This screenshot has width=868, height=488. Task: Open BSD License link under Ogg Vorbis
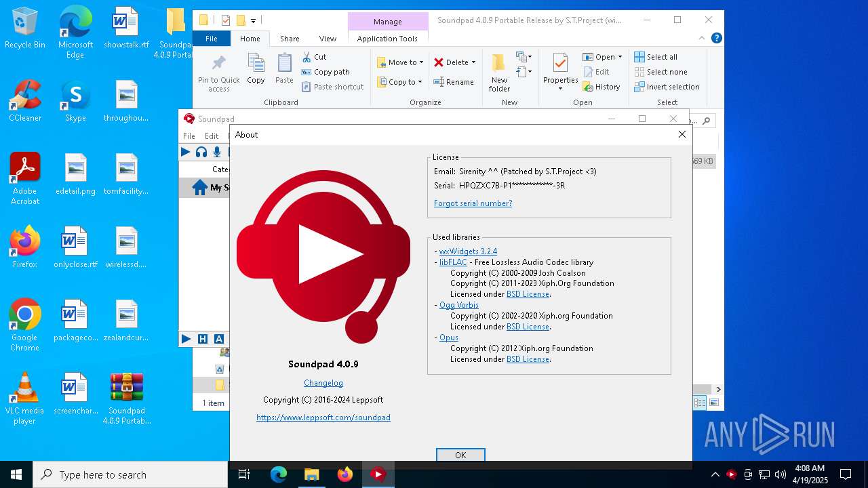528,327
